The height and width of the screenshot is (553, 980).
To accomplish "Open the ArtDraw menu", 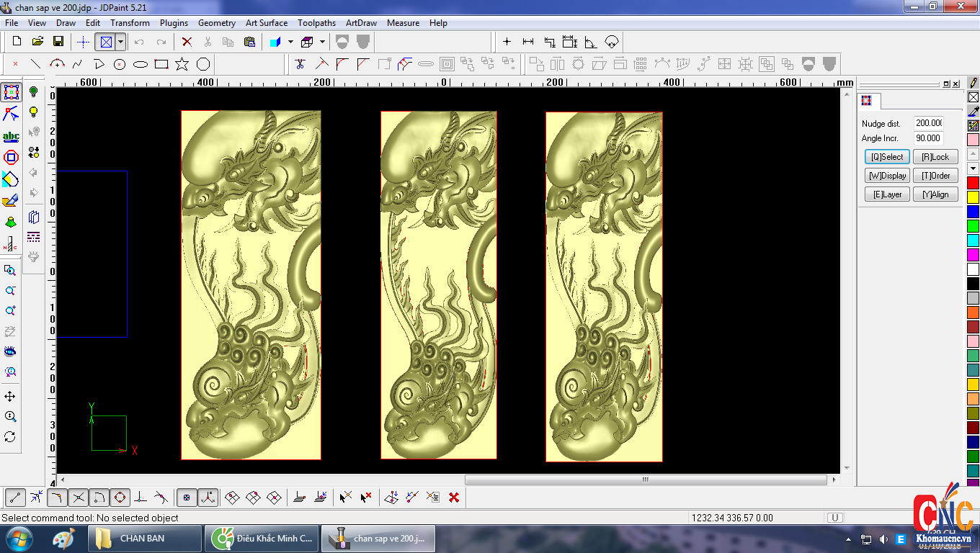I will click(362, 23).
